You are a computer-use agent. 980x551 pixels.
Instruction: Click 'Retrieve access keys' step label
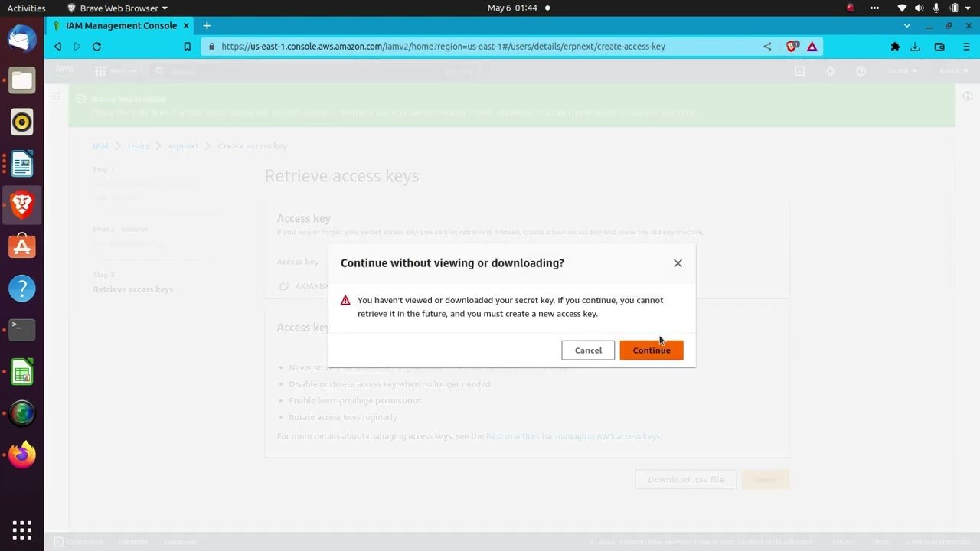pos(133,289)
